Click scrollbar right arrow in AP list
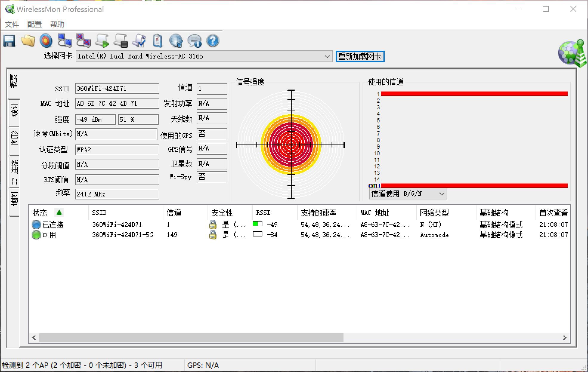This screenshot has width=588, height=372. tap(564, 338)
